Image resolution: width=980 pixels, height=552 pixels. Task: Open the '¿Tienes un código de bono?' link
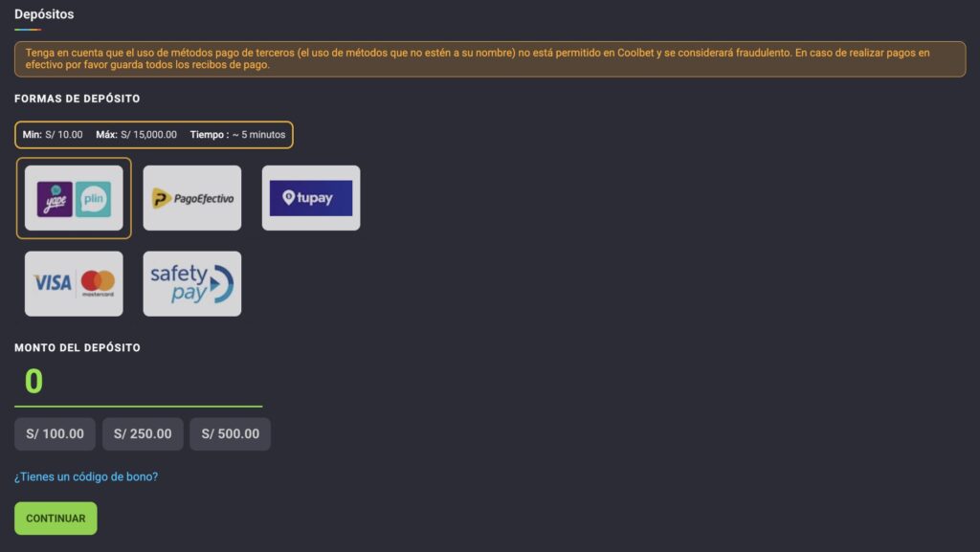point(86,476)
